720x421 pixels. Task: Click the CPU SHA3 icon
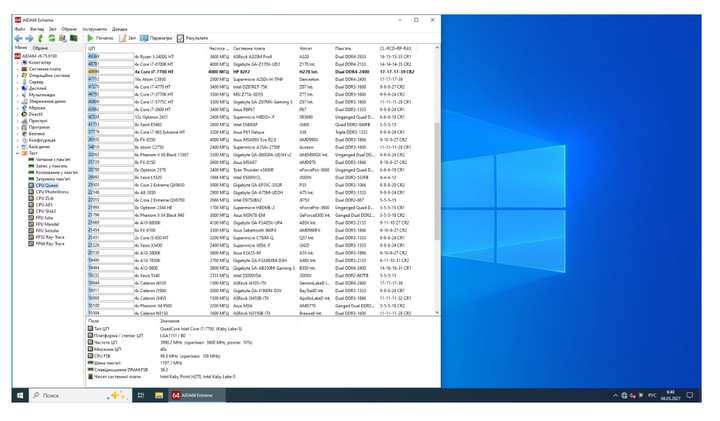[31, 211]
